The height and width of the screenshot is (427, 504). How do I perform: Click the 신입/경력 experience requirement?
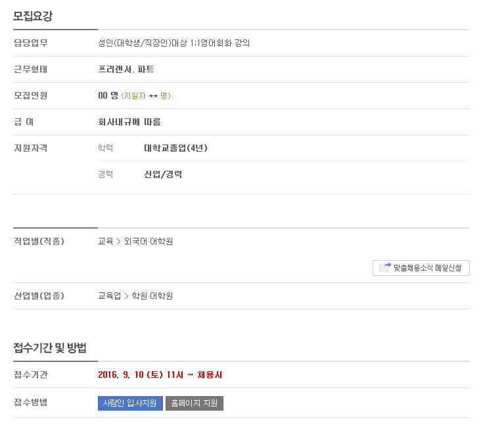163,175
